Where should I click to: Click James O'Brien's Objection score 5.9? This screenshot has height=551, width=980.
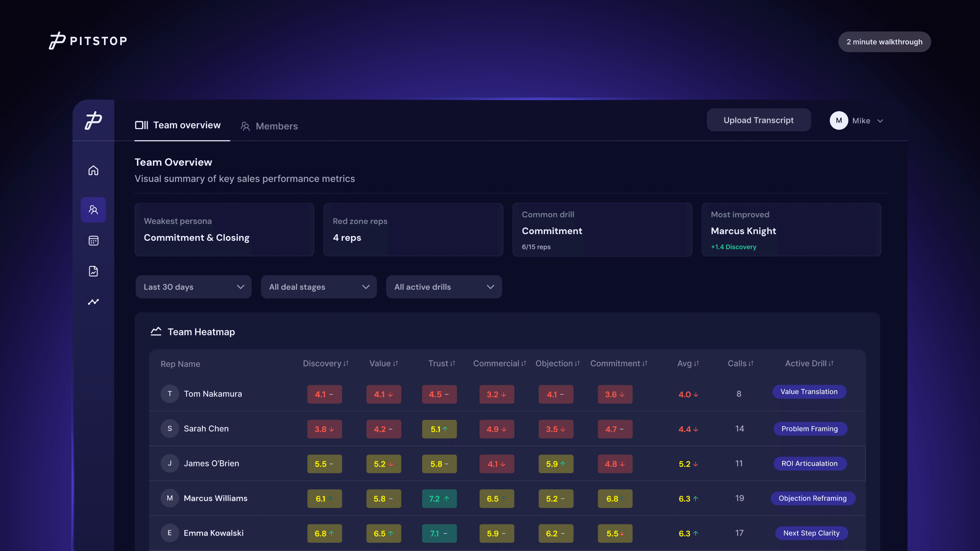[556, 464]
